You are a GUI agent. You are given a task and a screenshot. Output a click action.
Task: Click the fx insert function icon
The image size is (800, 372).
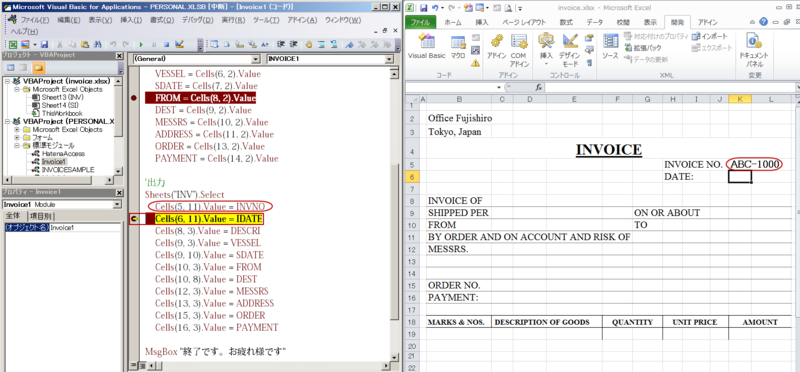point(538,87)
